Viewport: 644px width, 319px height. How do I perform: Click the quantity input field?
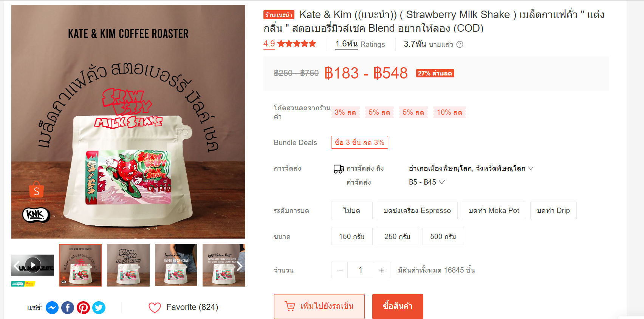pos(361,270)
